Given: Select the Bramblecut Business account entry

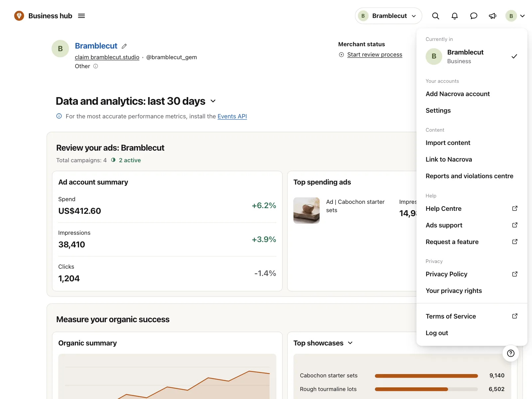Looking at the screenshot, I should click(471, 57).
